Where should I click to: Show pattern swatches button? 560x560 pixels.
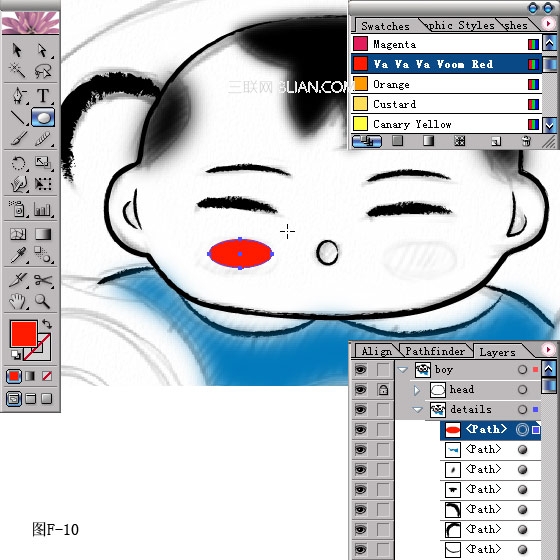(459, 141)
